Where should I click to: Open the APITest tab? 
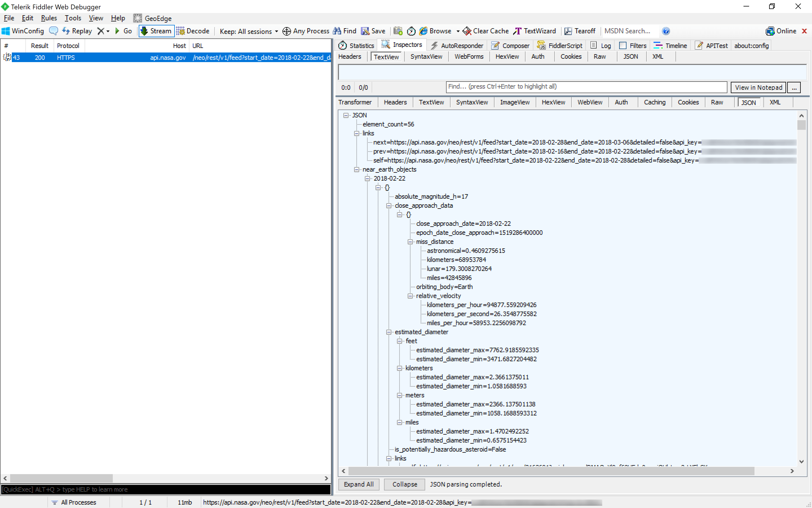coord(711,45)
